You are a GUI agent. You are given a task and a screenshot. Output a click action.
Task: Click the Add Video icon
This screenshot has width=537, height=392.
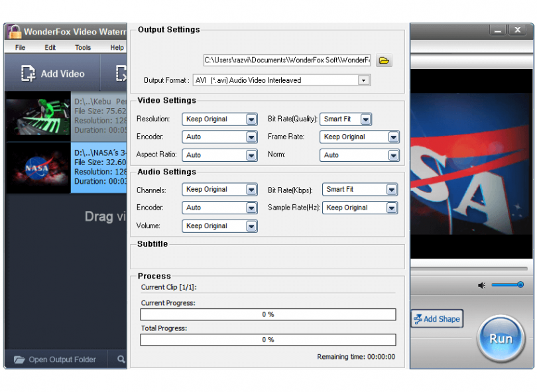pyautogui.click(x=28, y=74)
